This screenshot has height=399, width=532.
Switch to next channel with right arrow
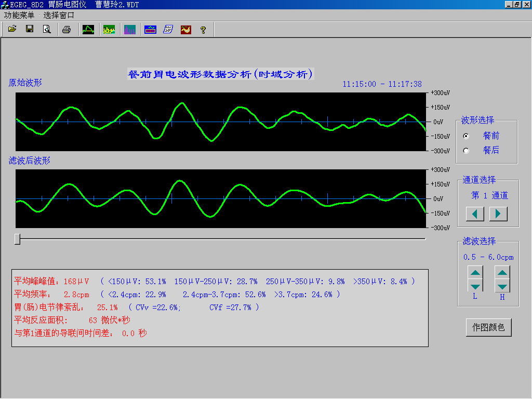point(498,214)
